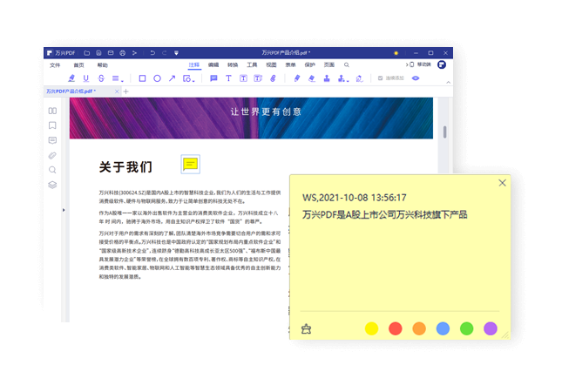Choose the red note color
The image size is (562, 392).
[395, 328]
